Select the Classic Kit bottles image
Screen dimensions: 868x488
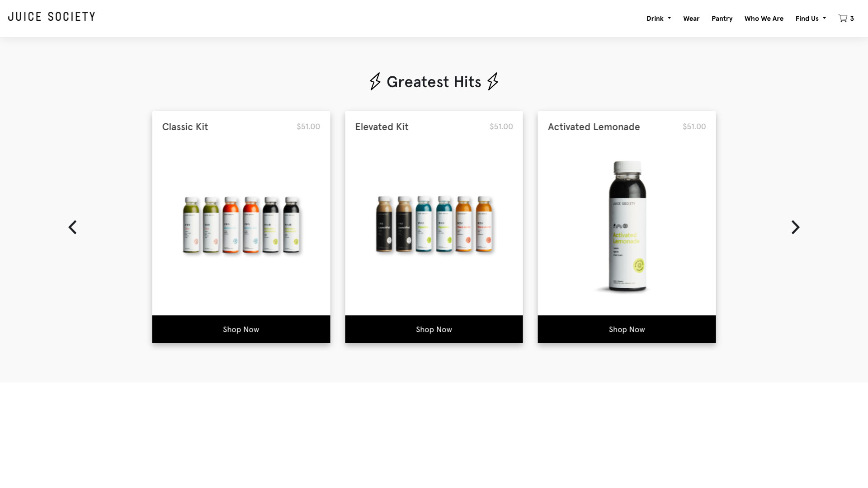[x=241, y=225]
